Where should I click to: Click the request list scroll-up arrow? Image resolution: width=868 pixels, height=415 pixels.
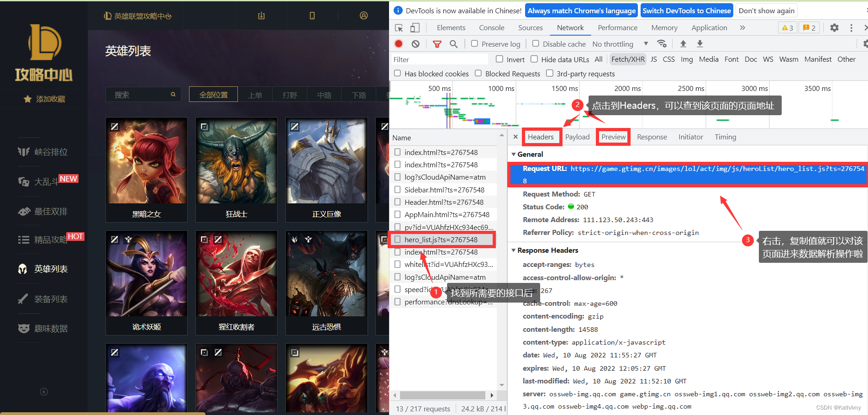coord(502,136)
